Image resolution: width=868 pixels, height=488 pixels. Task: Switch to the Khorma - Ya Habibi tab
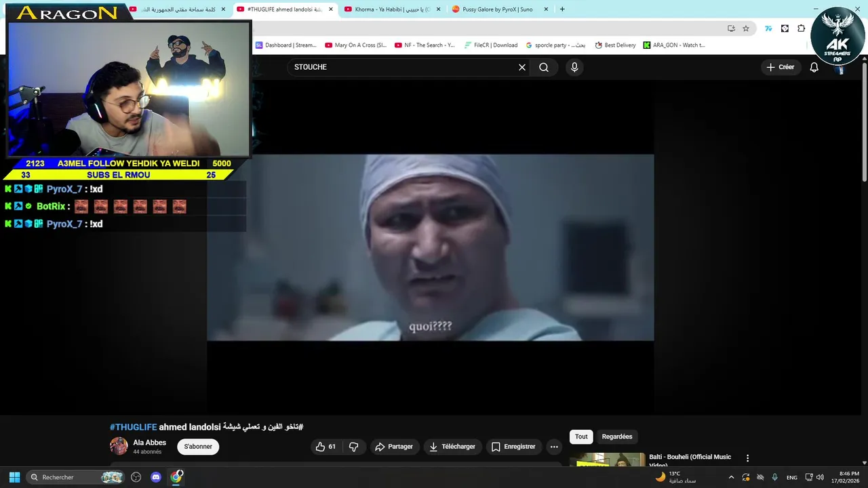click(x=392, y=9)
